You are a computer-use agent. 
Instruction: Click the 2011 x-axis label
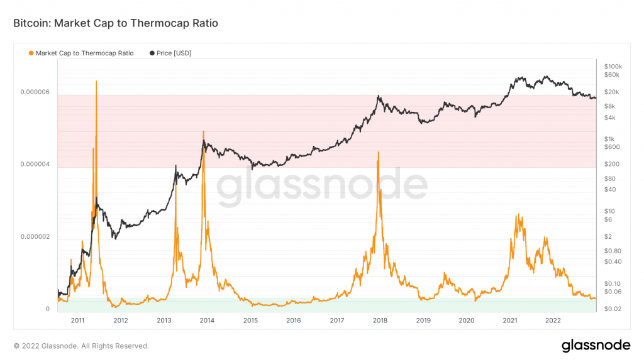pos(77,321)
